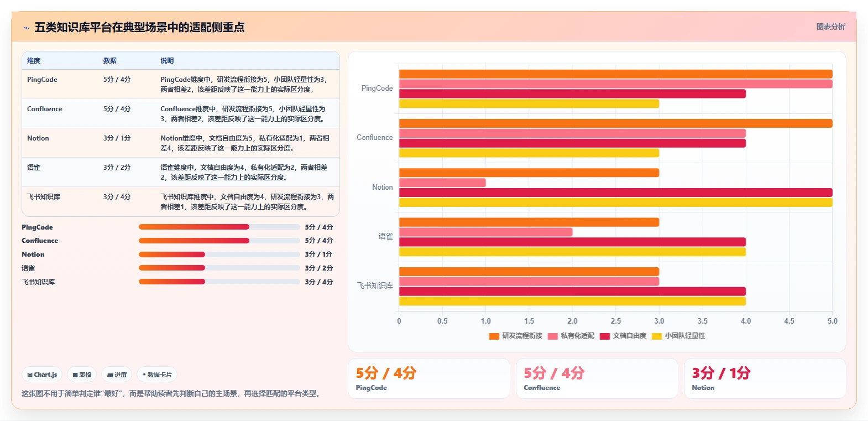The width and height of the screenshot is (868, 421).
Task: Click the 语雀 progress bar
Action: coord(219,268)
